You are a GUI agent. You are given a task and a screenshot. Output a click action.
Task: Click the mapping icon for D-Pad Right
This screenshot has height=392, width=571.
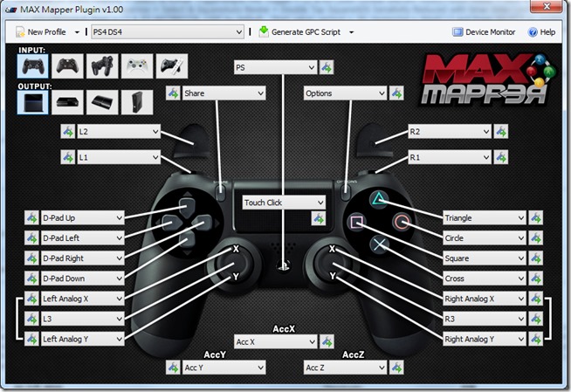pos(31,258)
